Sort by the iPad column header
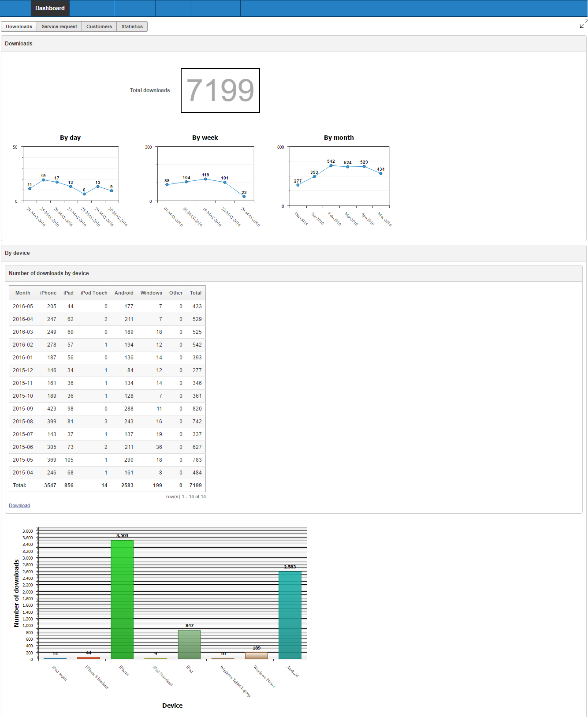The width and height of the screenshot is (588, 717). 68,293
